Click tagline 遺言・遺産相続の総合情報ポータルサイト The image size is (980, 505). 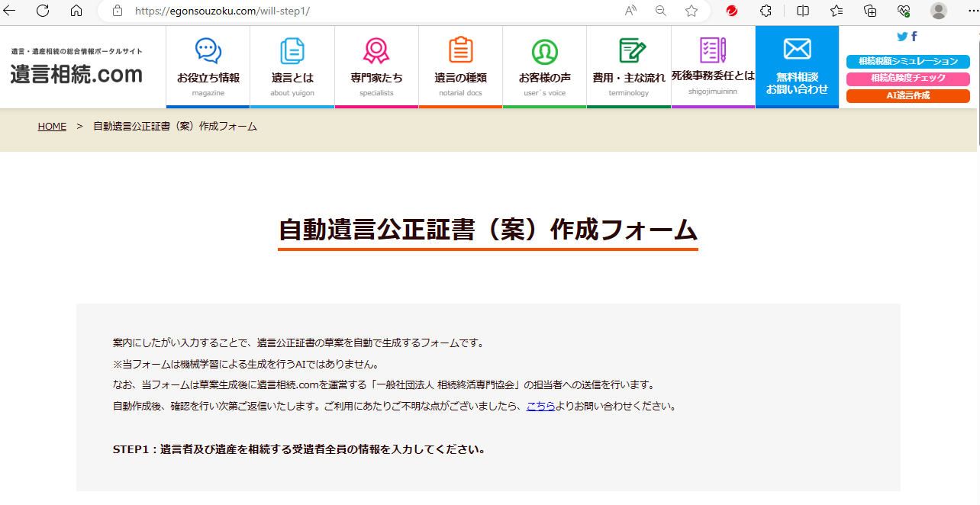tap(76, 51)
